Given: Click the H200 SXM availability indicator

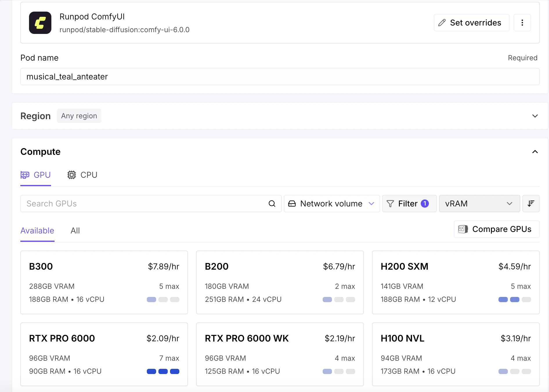Looking at the screenshot, I should (x=514, y=300).
